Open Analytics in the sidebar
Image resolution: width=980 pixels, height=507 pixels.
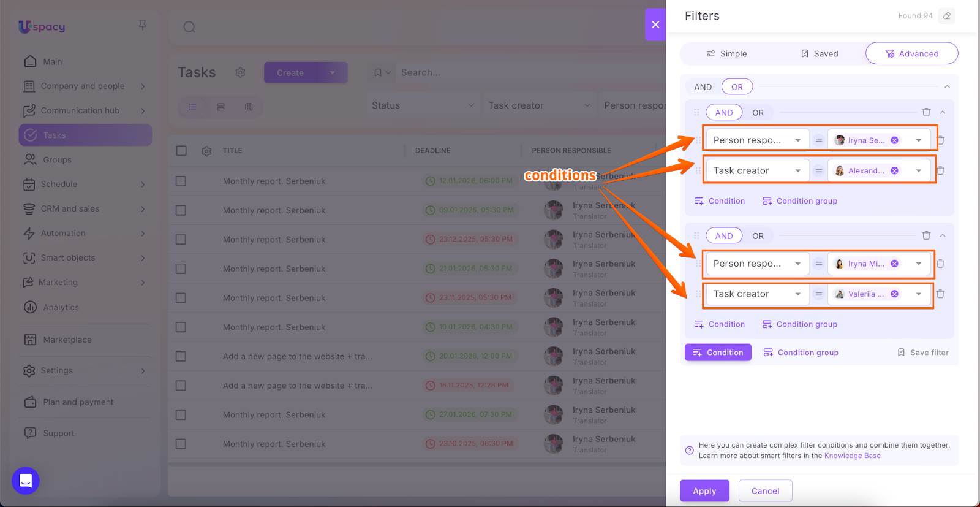(x=61, y=307)
